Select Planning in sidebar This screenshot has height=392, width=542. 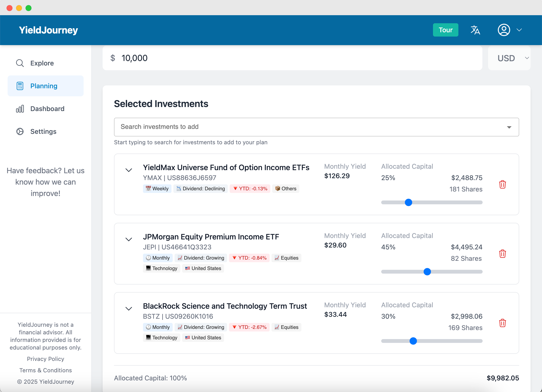tap(46, 86)
